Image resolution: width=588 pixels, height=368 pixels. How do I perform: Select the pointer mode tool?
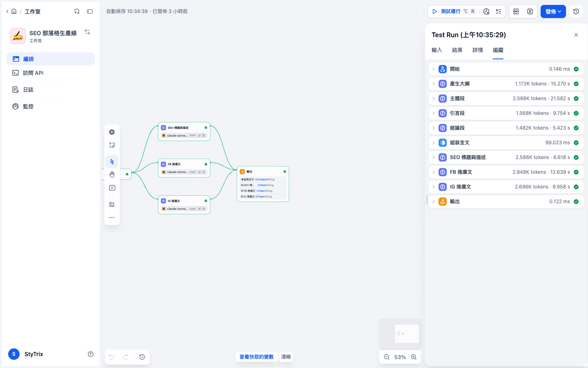click(x=112, y=162)
